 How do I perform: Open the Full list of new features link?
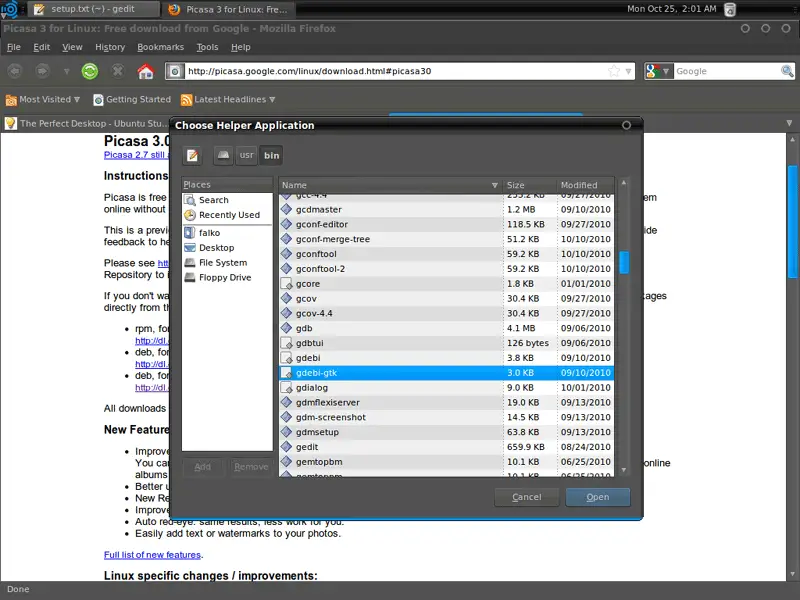pyautogui.click(x=153, y=555)
